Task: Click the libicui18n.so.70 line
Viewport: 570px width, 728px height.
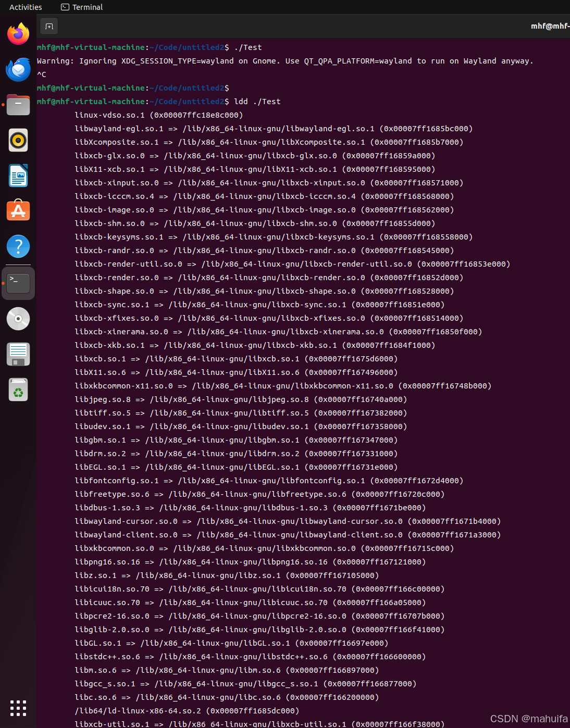Action: (x=259, y=589)
